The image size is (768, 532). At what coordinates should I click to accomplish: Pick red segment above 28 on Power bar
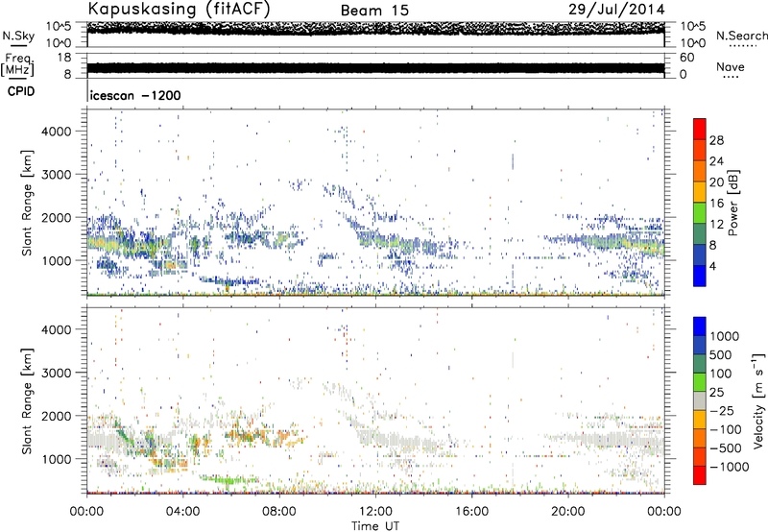pyautogui.click(x=700, y=130)
